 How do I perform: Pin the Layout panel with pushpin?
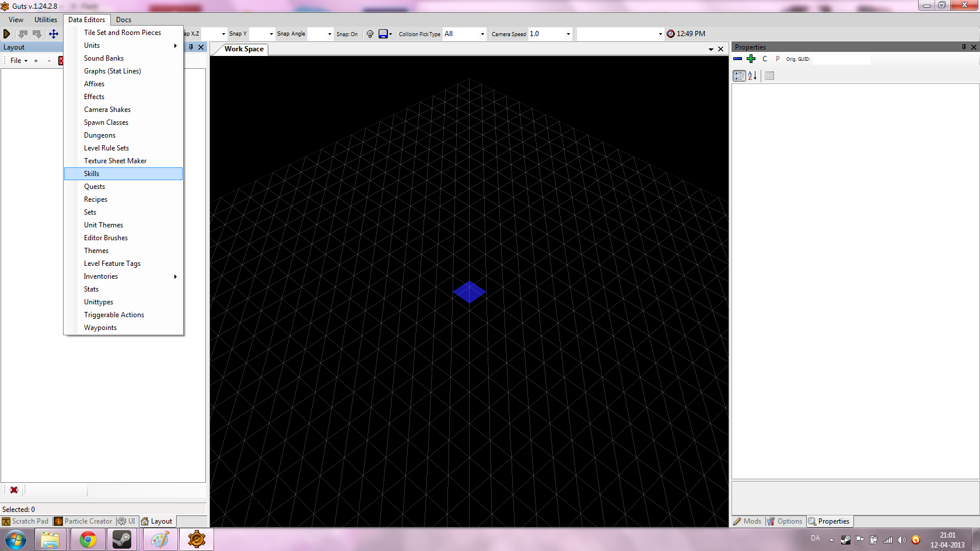pyautogui.click(x=191, y=47)
